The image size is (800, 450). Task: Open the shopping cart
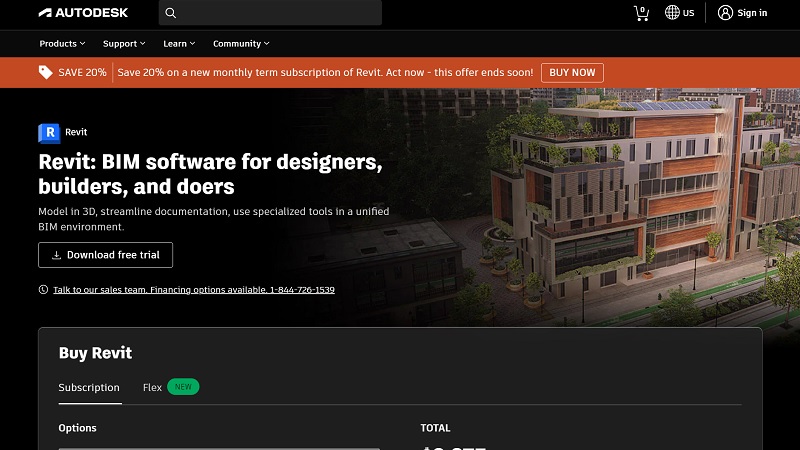click(641, 13)
